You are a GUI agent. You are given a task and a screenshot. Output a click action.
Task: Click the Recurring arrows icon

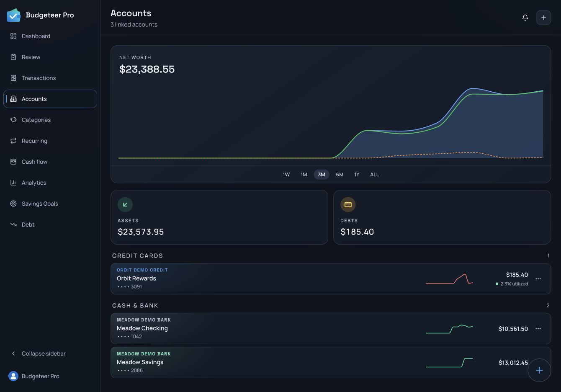point(13,141)
